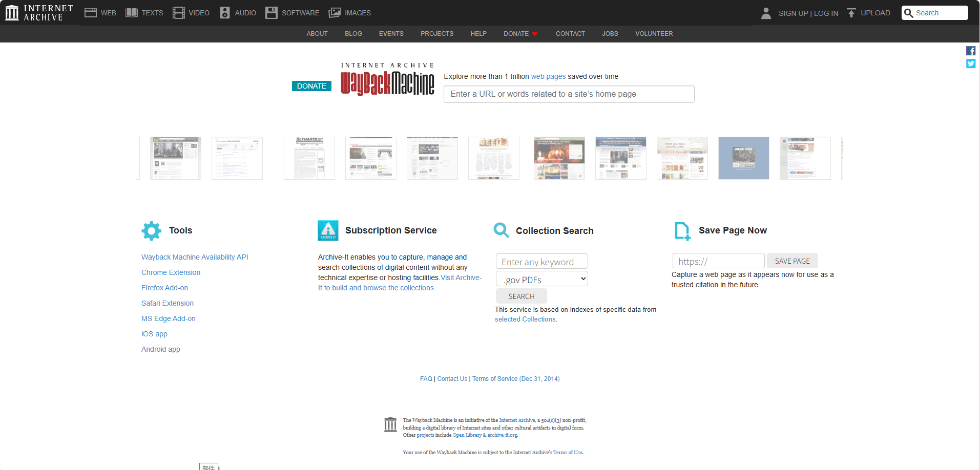Open the Web section icon
The image size is (980, 470).
pyautogui.click(x=91, y=13)
